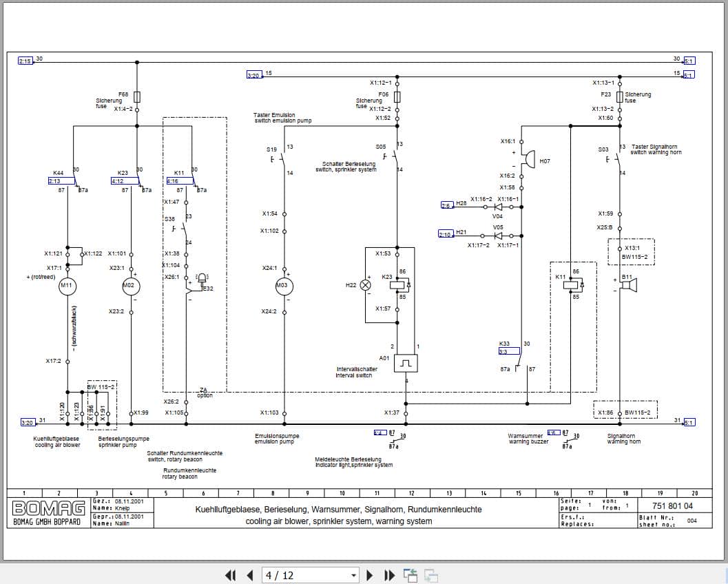Follow the 2:10 reference next to H21
The height and width of the screenshot is (584, 728).
(x=445, y=233)
